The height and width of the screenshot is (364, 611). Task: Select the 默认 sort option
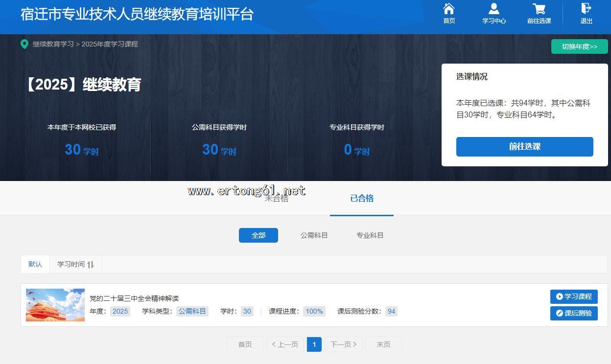[35, 264]
